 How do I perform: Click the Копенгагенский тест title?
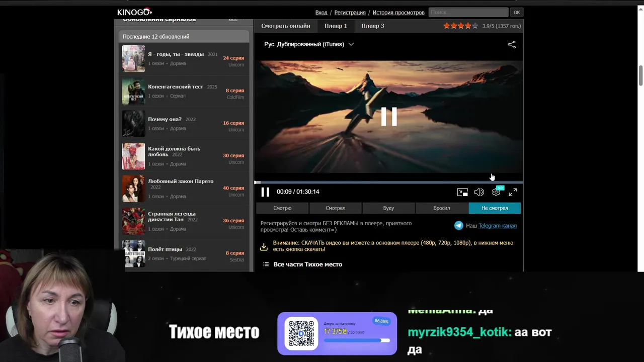pos(176,86)
